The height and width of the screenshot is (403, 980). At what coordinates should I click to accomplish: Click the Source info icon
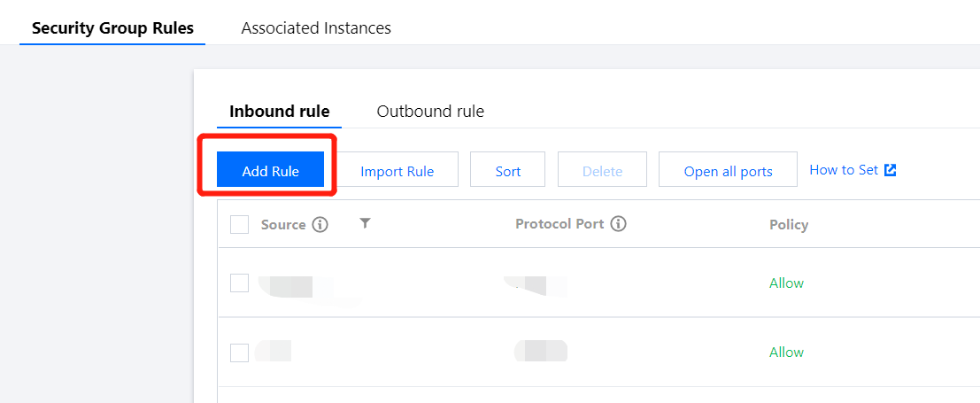point(320,225)
